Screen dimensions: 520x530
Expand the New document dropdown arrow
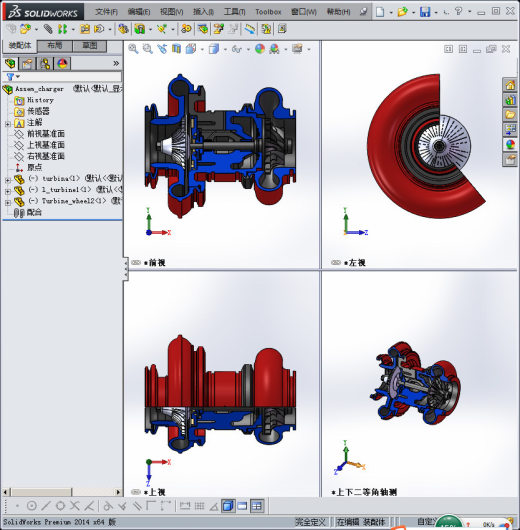point(391,13)
